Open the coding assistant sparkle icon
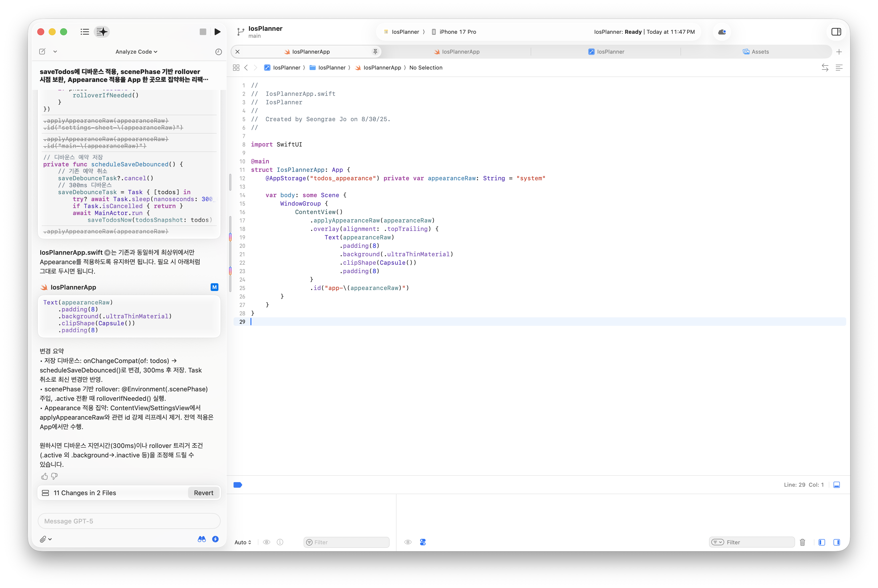This screenshot has width=878, height=588. [102, 32]
